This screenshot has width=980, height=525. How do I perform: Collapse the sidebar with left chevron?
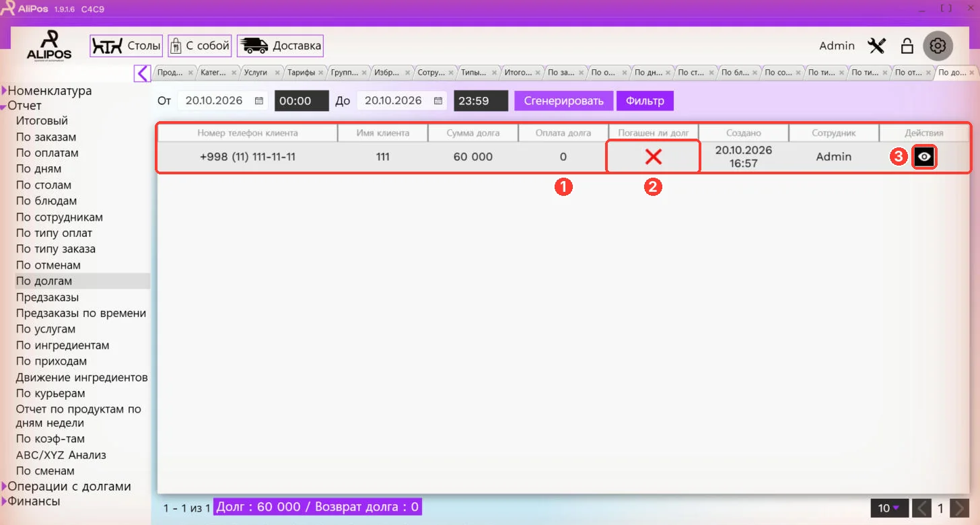(142, 73)
